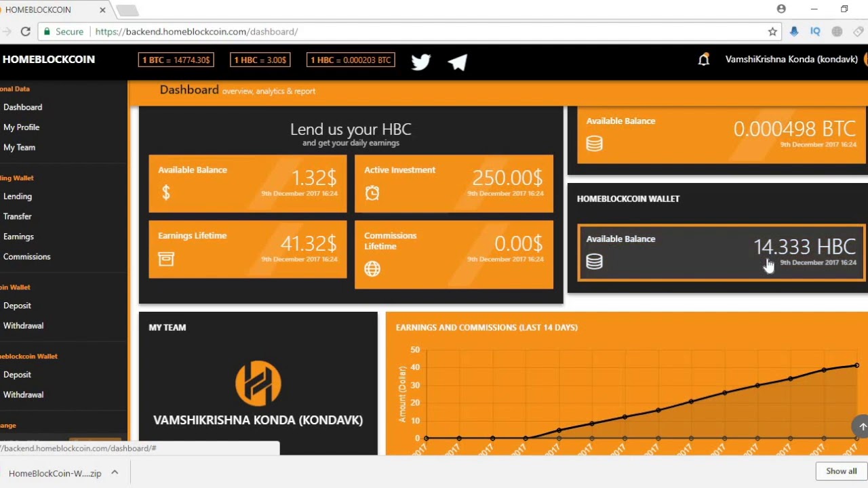
Task: Click EARNINGS AND COMMISSIONS (LAST 14 DAYS) heading
Action: pos(487,327)
